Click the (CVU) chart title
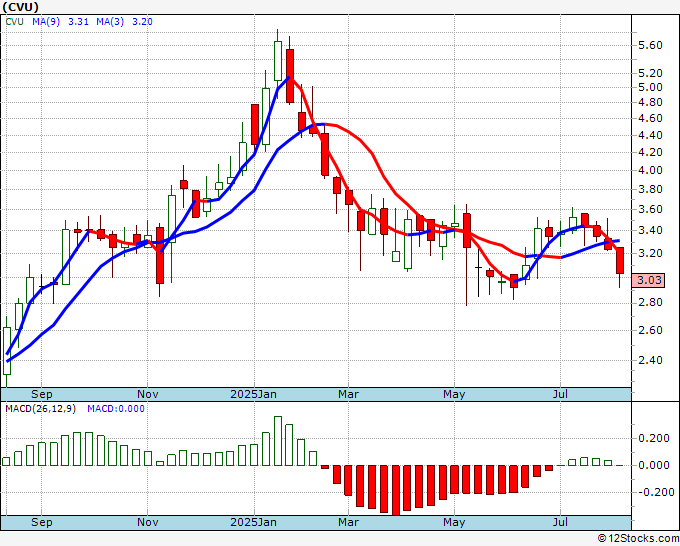This screenshot has width=680, height=546. tap(20, 7)
